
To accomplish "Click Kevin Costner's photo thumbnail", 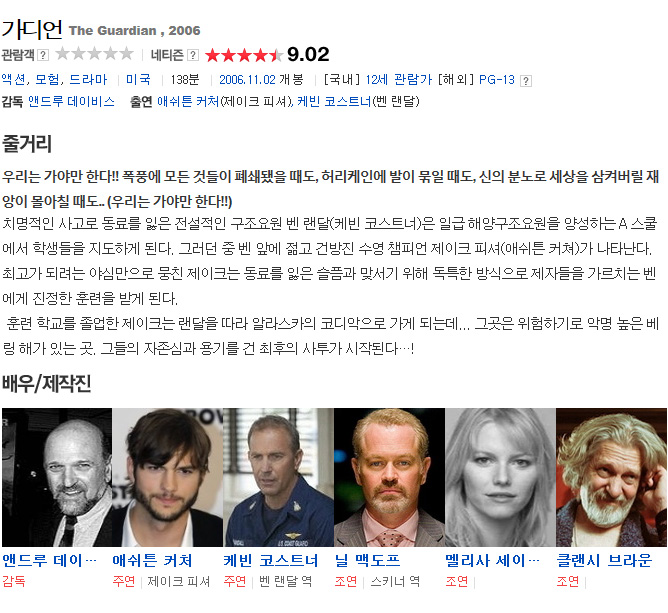I will pyautogui.click(x=279, y=477).
